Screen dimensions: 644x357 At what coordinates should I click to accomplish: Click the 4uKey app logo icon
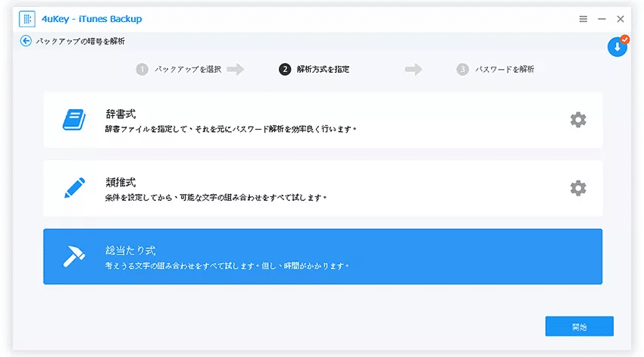point(27,19)
